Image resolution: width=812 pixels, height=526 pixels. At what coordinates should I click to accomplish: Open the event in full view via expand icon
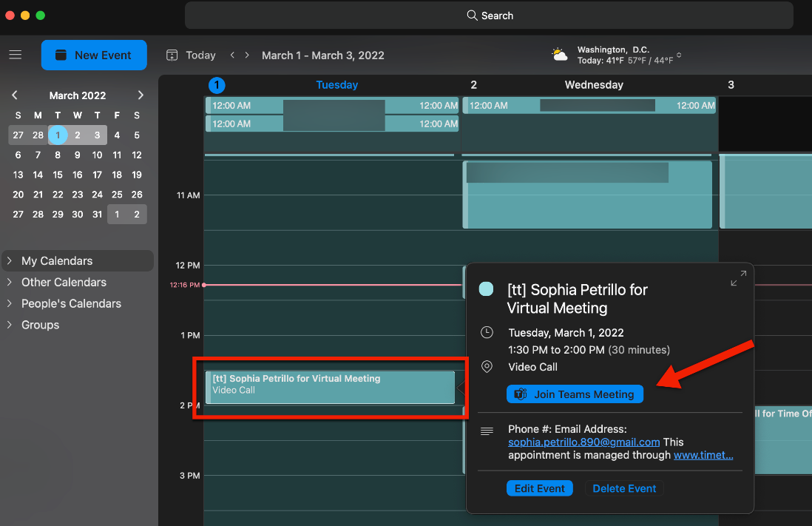738,277
